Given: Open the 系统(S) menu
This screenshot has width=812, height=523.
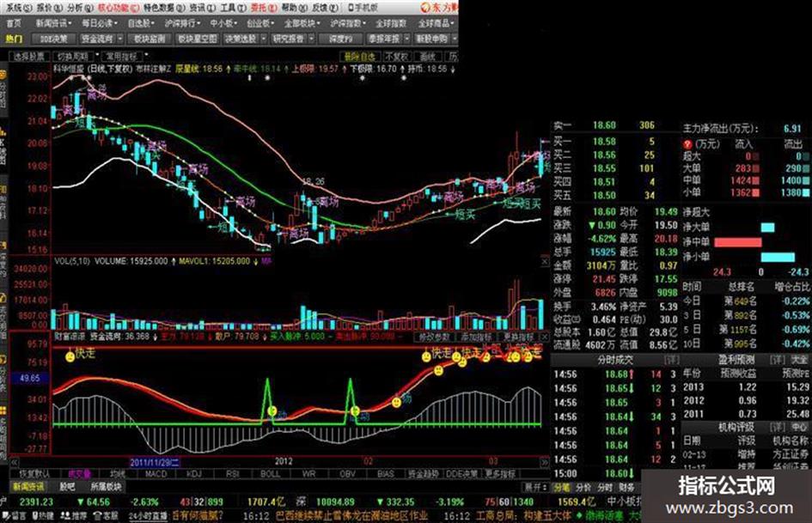Looking at the screenshot, I should [20, 8].
